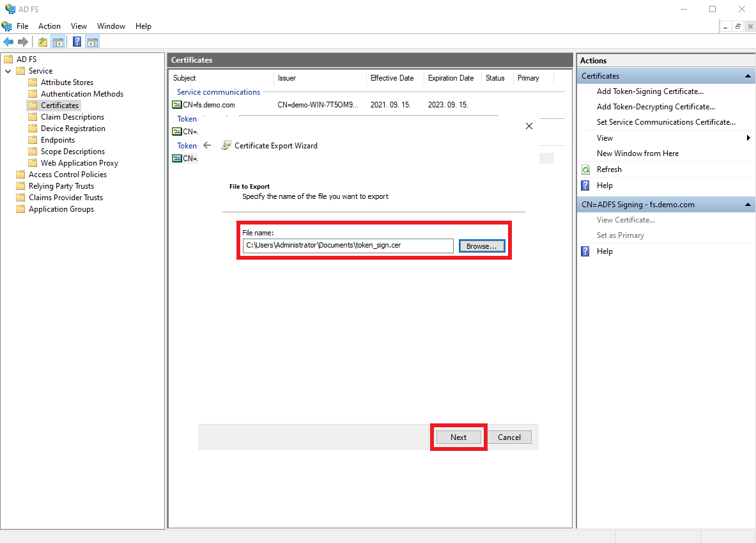756x543 pixels.
Task: Click the wizard's back arrow icon
Action: tap(207, 145)
